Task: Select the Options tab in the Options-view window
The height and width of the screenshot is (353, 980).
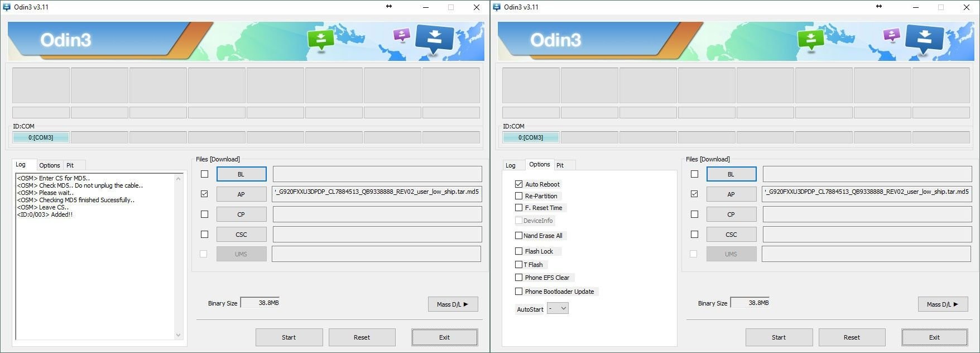Action: point(540,164)
